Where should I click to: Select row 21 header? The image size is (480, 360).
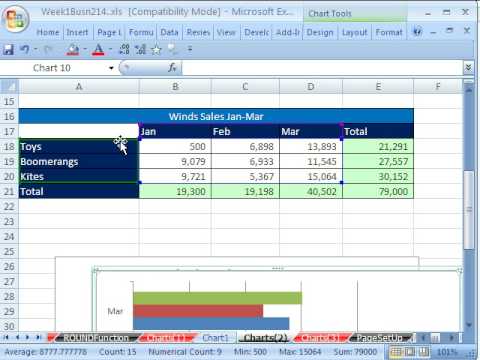pos(9,191)
